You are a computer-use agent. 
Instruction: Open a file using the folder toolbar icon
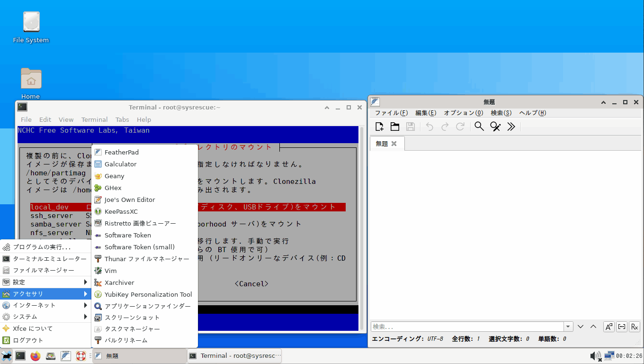pyautogui.click(x=395, y=127)
